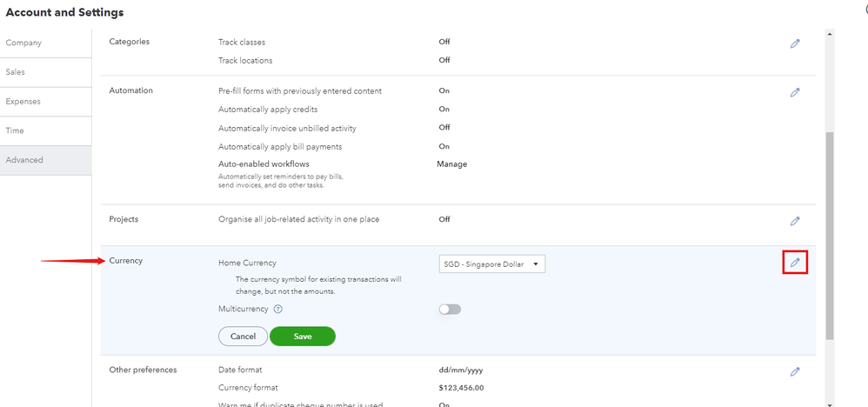Enable the Multicurrency toggle switch

[450, 310]
